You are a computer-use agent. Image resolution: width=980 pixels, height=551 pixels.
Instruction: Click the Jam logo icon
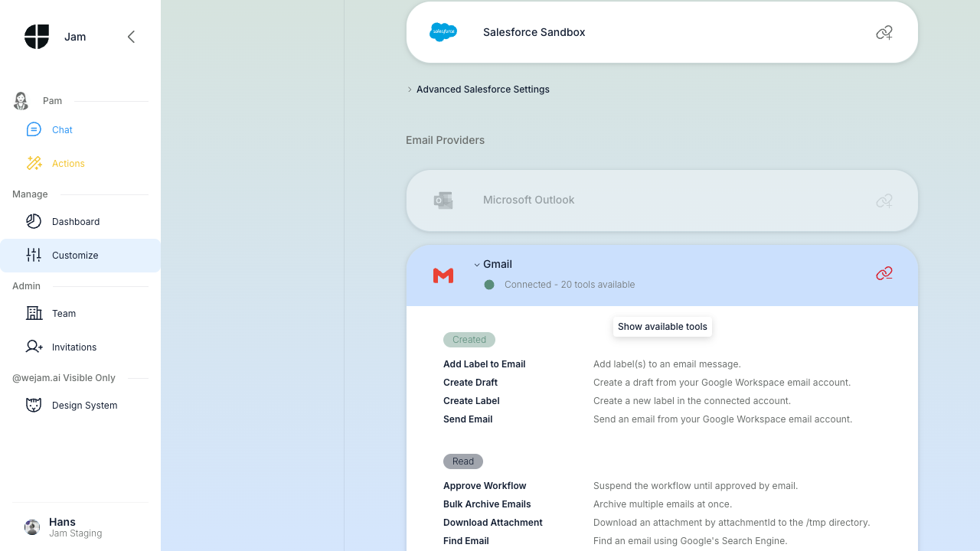tap(37, 37)
